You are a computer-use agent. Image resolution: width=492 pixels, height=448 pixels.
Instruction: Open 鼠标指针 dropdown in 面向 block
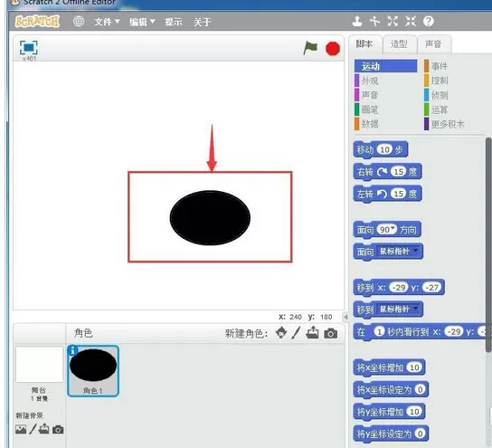point(398,252)
